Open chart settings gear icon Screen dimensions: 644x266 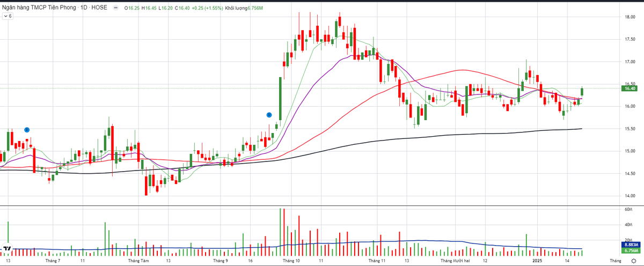[x=634, y=260]
